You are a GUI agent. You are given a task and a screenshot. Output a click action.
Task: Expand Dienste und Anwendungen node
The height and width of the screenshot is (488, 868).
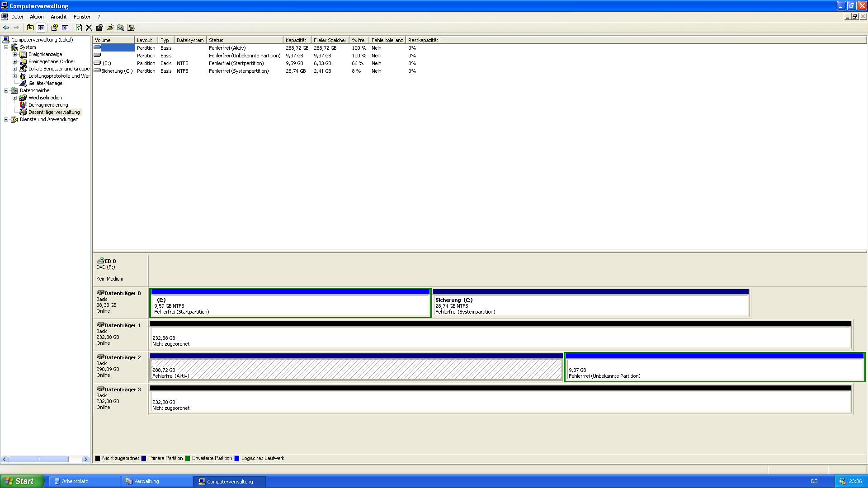(6, 119)
